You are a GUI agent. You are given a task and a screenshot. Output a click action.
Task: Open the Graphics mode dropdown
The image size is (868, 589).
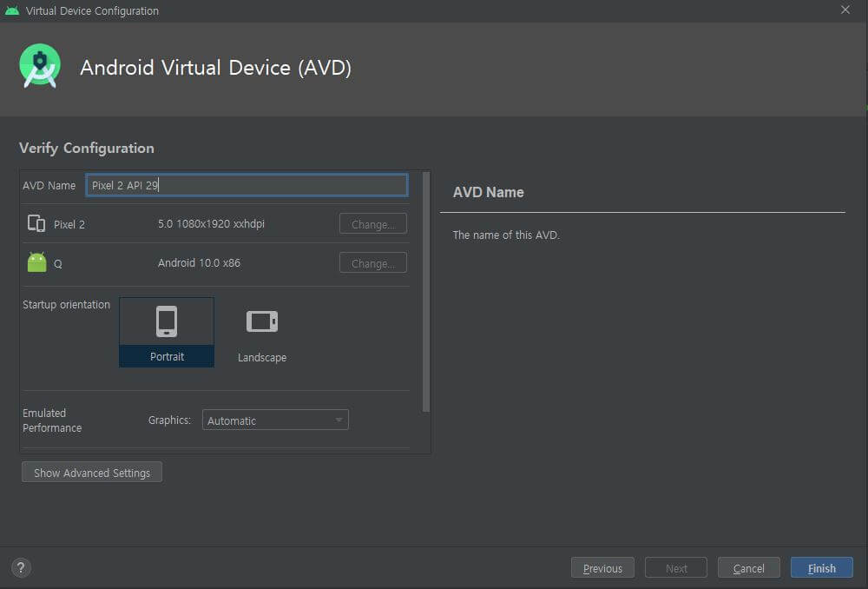click(274, 420)
